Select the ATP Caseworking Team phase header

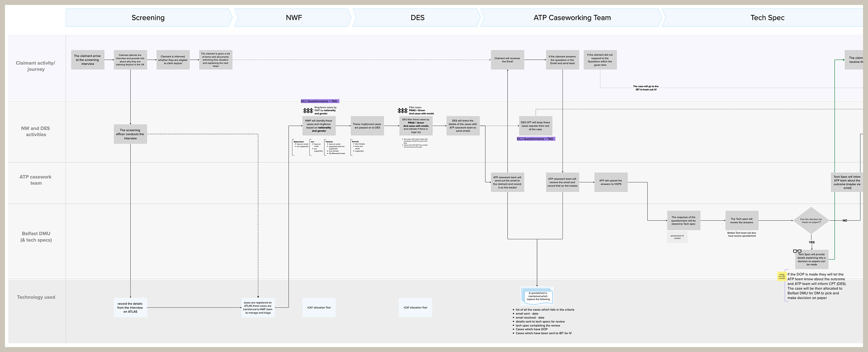tap(572, 18)
